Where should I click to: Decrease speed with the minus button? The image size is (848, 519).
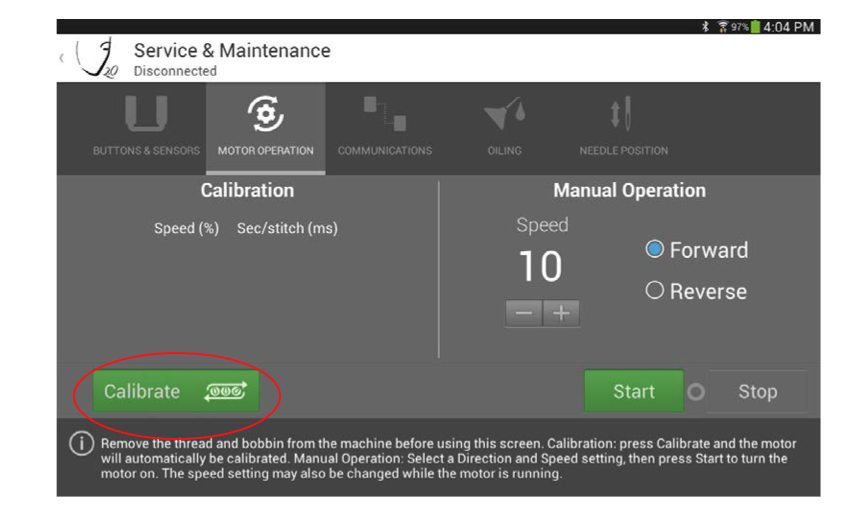(524, 313)
